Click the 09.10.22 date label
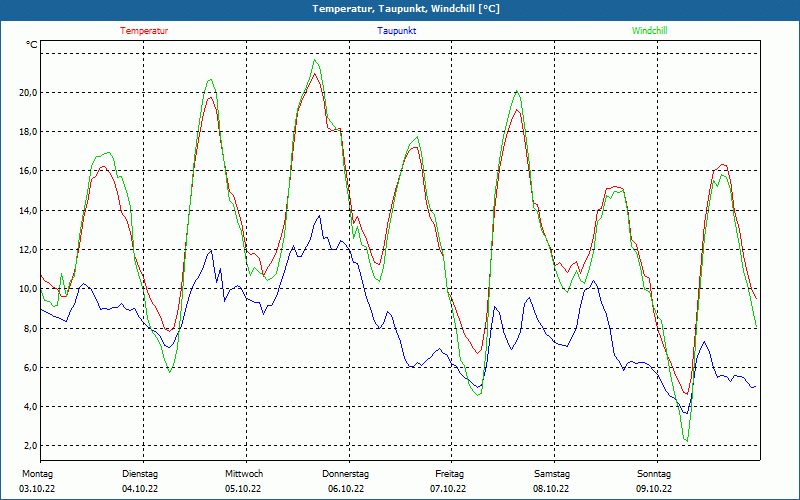 [654, 489]
